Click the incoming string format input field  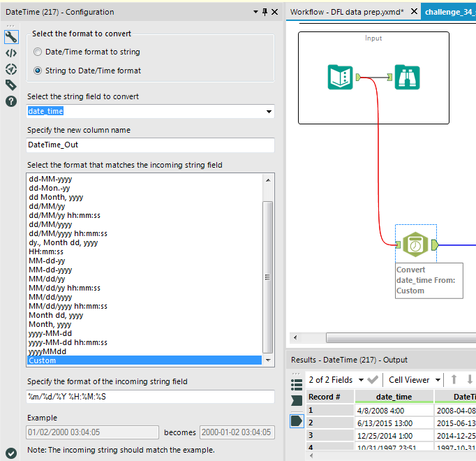coord(150,397)
